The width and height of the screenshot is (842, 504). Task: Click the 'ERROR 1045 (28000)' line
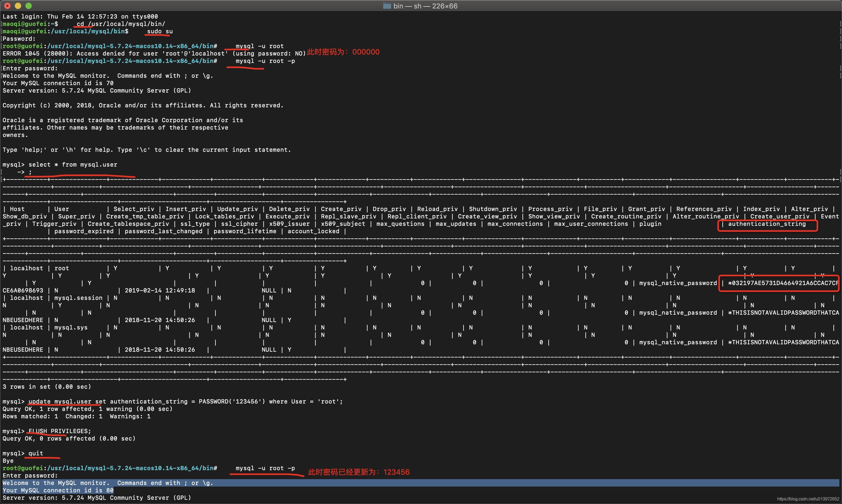[x=154, y=53]
